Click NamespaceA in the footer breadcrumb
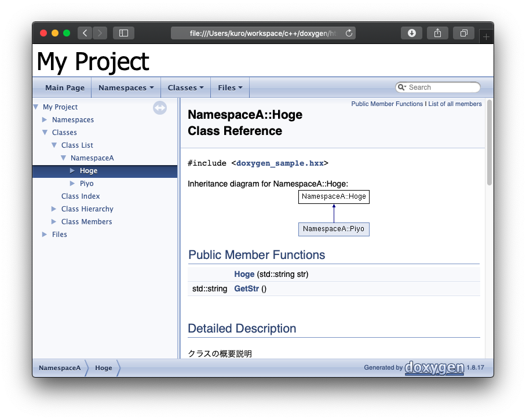This screenshot has width=526, height=420. coord(60,368)
